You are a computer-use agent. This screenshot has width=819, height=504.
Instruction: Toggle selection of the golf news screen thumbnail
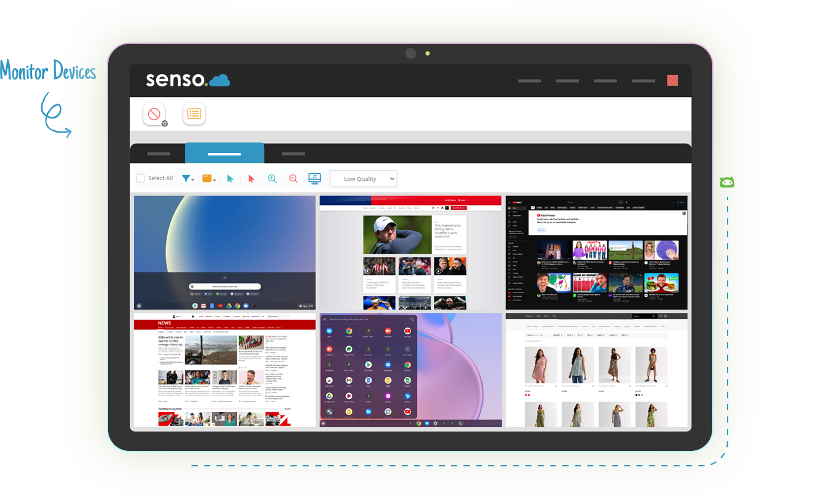click(x=410, y=252)
